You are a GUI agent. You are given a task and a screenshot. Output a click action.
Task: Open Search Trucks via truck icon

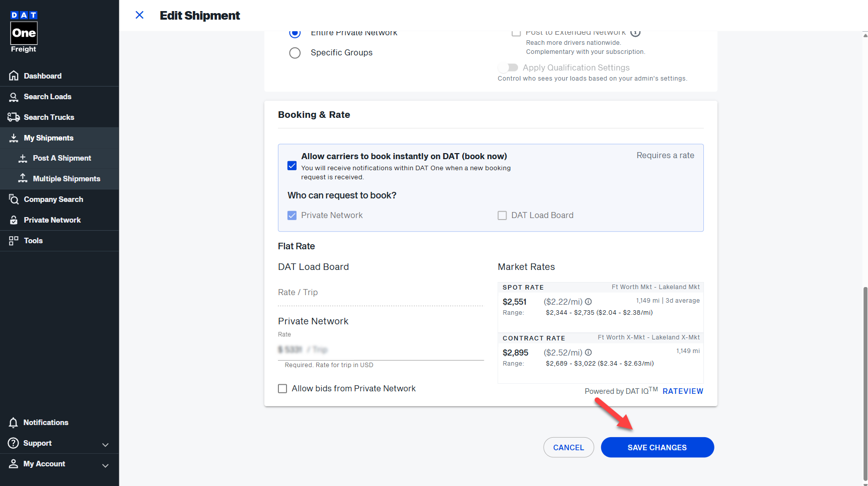(14, 117)
